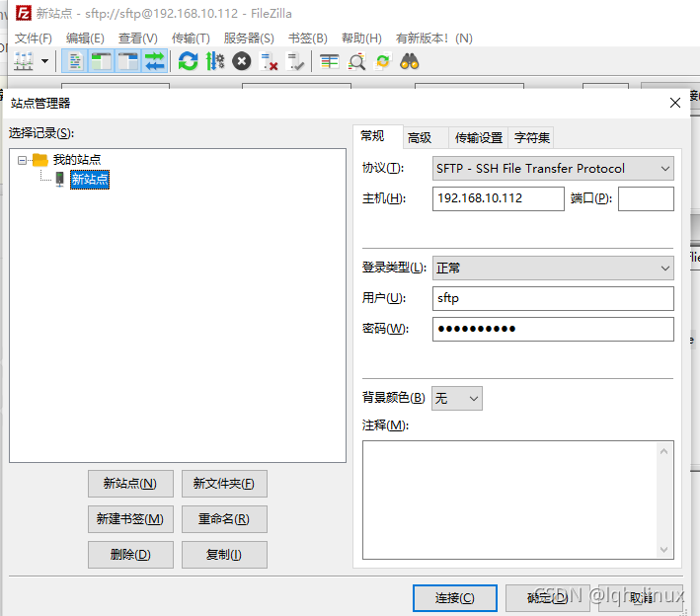This screenshot has height=616, width=700.
Task: Open the 文件(F) menu
Action: (x=33, y=38)
